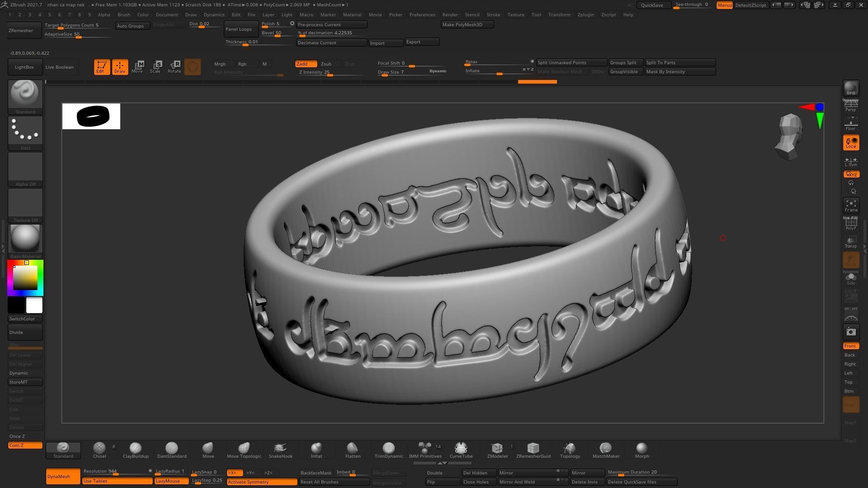Switch to the Scale tool
Viewport: 868px width, 488px height.
point(156,67)
